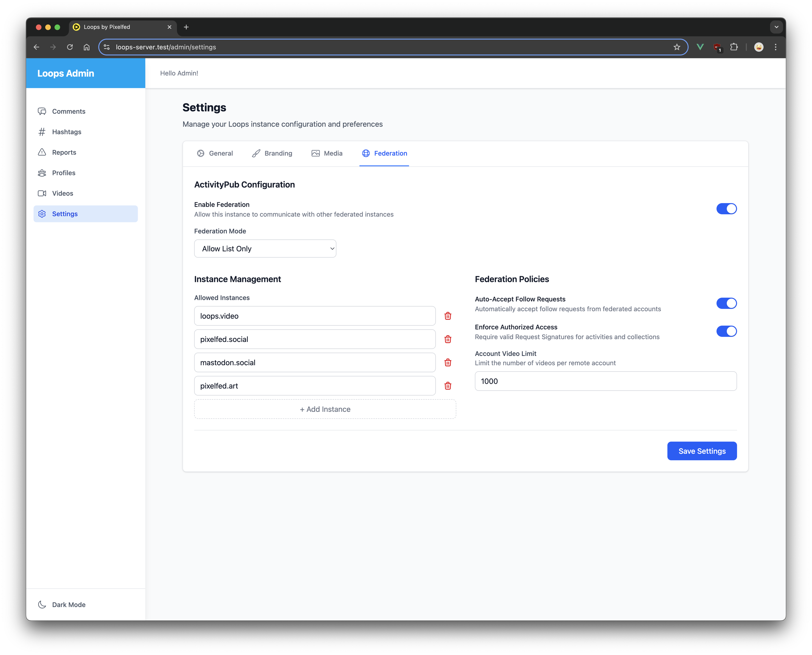Open a new browser tab

pos(186,27)
